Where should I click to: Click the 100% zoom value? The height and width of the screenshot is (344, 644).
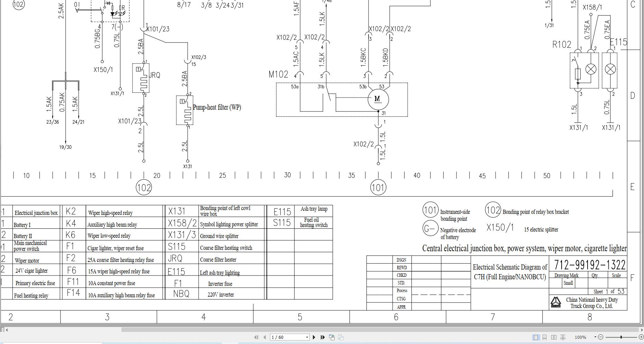(x=580, y=337)
